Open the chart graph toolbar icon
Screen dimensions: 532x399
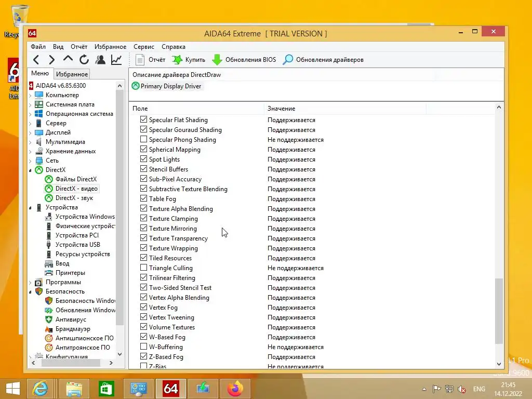click(x=116, y=60)
